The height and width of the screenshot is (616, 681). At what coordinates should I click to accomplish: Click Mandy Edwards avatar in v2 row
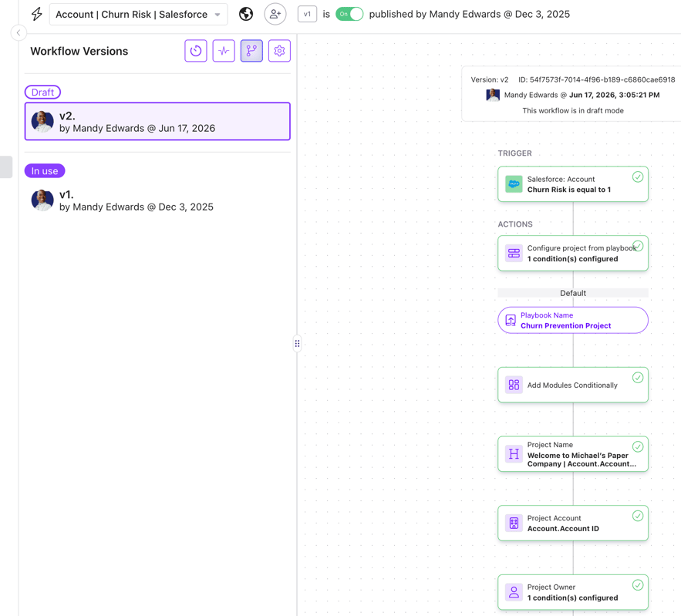42,122
